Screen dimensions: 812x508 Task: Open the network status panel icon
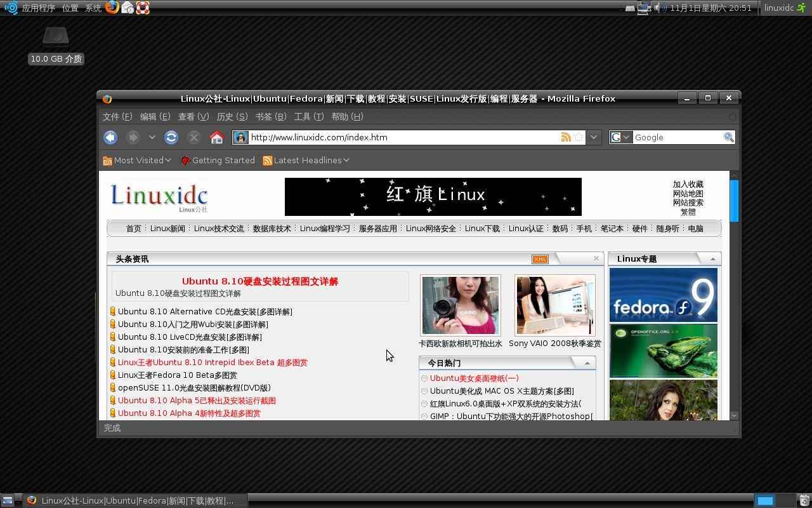645,8
